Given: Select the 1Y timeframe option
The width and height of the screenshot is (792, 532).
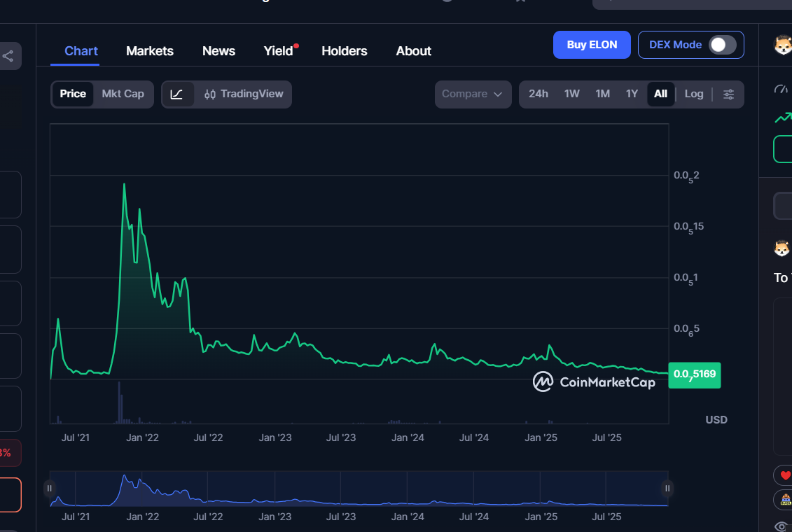Looking at the screenshot, I should tap(631, 93).
